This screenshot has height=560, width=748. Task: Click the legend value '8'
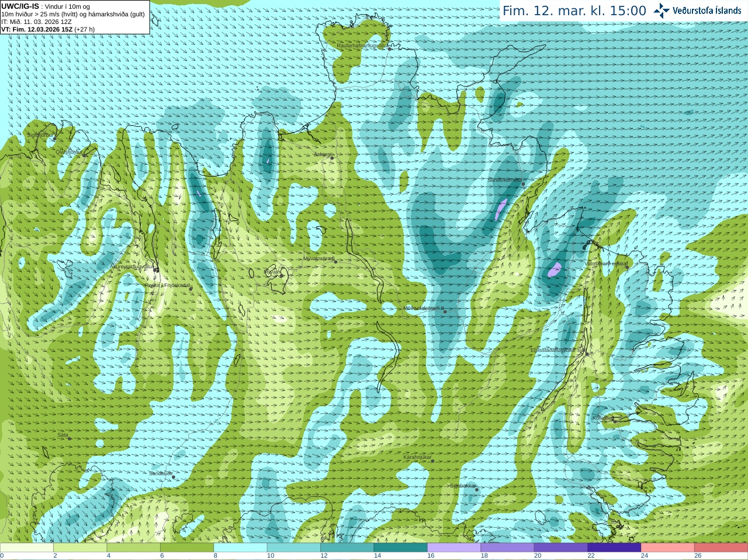(x=216, y=556)
